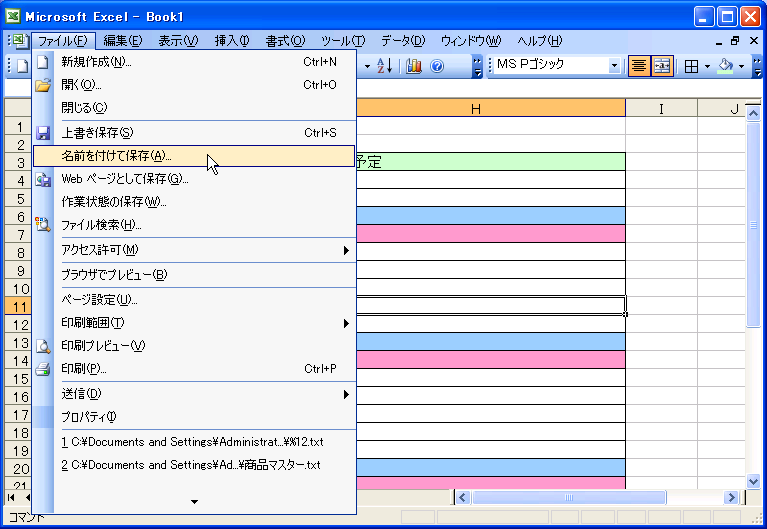Viewport: 767px width, 529px height.
Task: Click the horizontal scrollbar thumb
Action: tap(569, 498)
